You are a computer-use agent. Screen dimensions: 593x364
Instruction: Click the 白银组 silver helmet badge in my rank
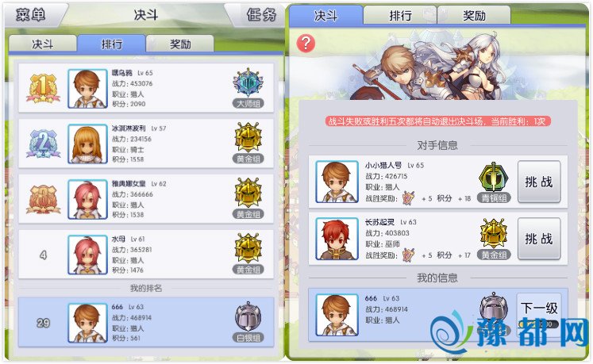pos(248,323)
